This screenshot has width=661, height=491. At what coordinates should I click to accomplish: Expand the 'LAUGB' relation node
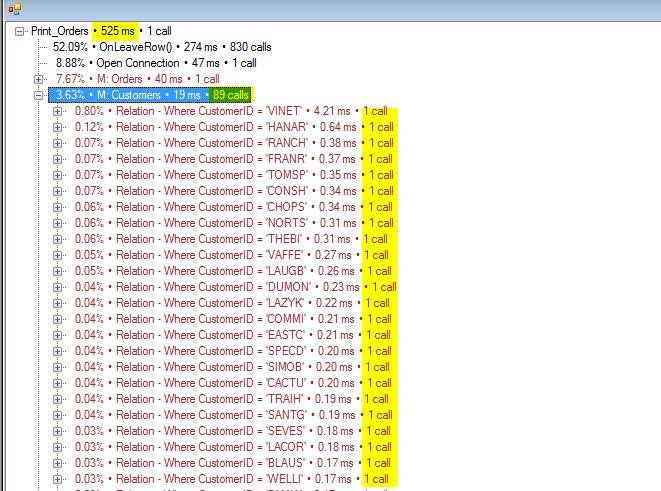click(57, 271)
